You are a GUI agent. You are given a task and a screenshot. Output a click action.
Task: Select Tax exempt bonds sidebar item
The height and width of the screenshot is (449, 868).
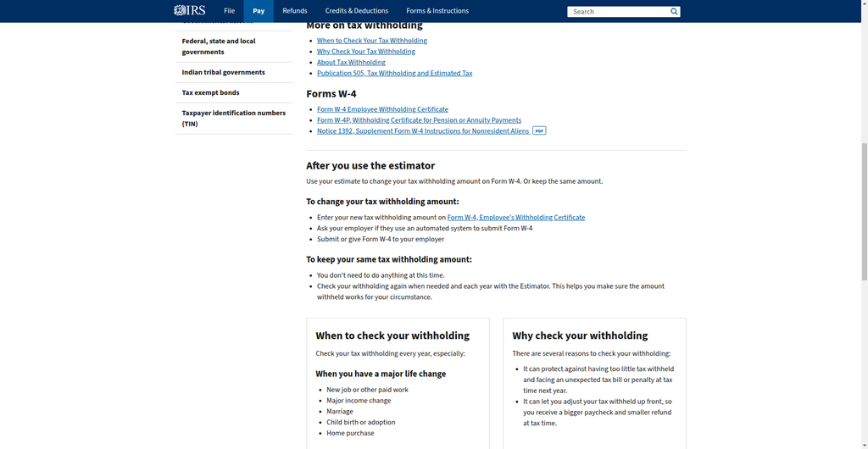(234, 93)
